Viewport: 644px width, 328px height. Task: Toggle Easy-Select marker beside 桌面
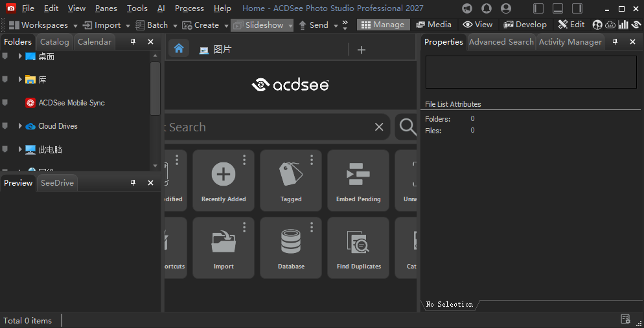(5, 56)
